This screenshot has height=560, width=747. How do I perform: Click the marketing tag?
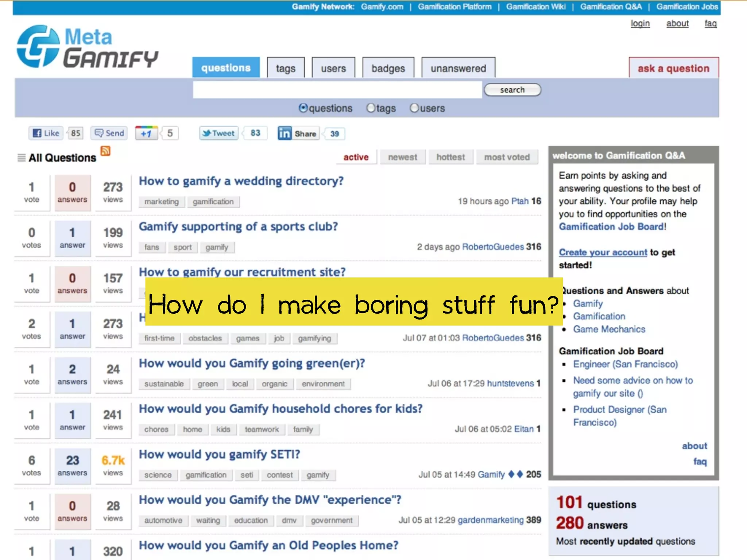162,202
